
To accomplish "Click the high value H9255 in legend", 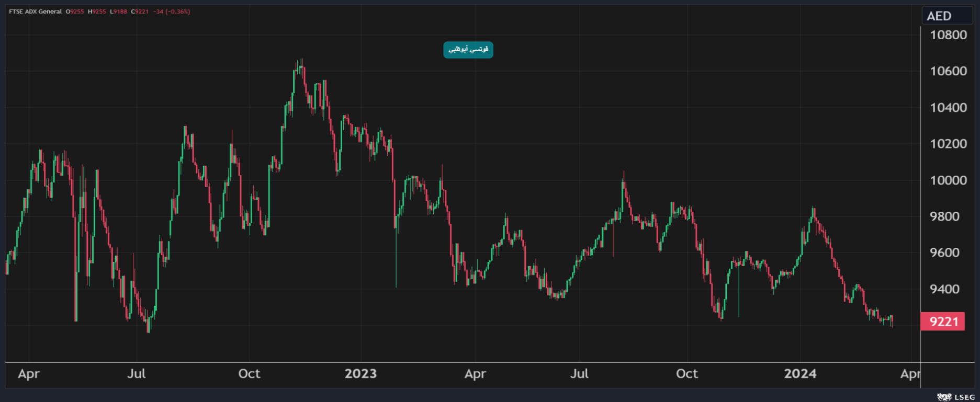I will click(97, 12).
